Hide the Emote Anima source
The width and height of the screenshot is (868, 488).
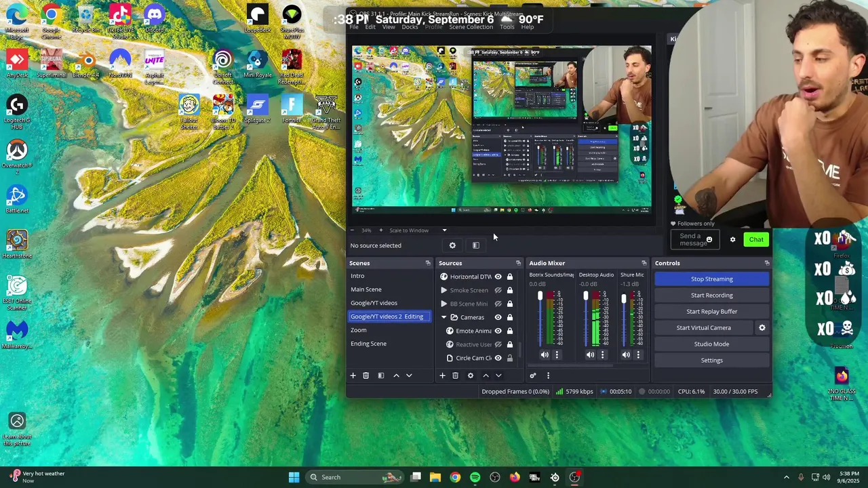[498, 331]
